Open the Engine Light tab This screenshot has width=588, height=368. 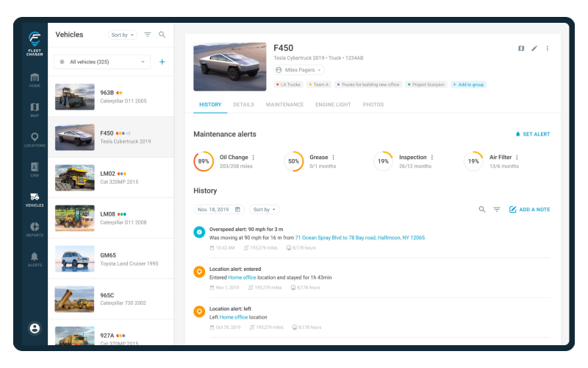tap(333, 105)
